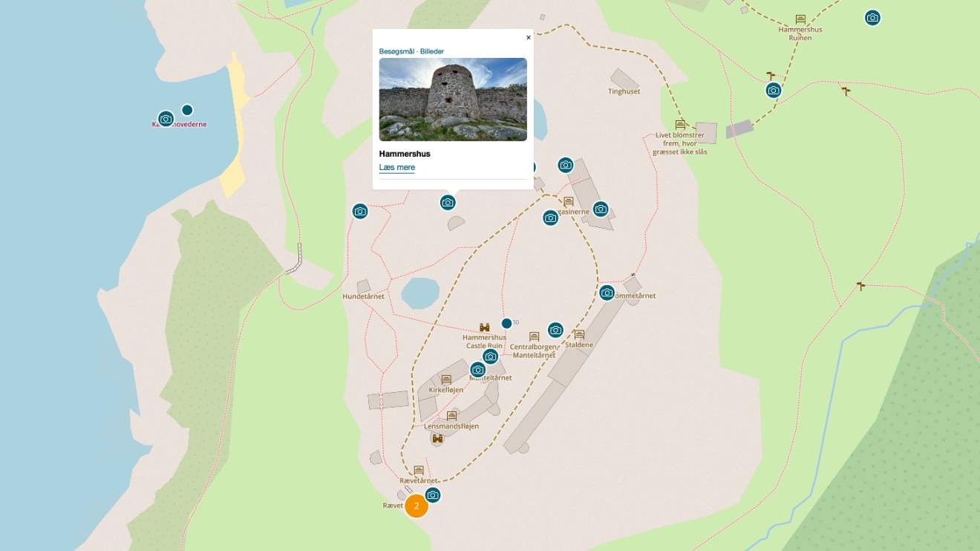Open camera marker right of Magasinerne label
Image resolution: width=980 pixels, height=551 pixels.
click(x=601, y=209)
